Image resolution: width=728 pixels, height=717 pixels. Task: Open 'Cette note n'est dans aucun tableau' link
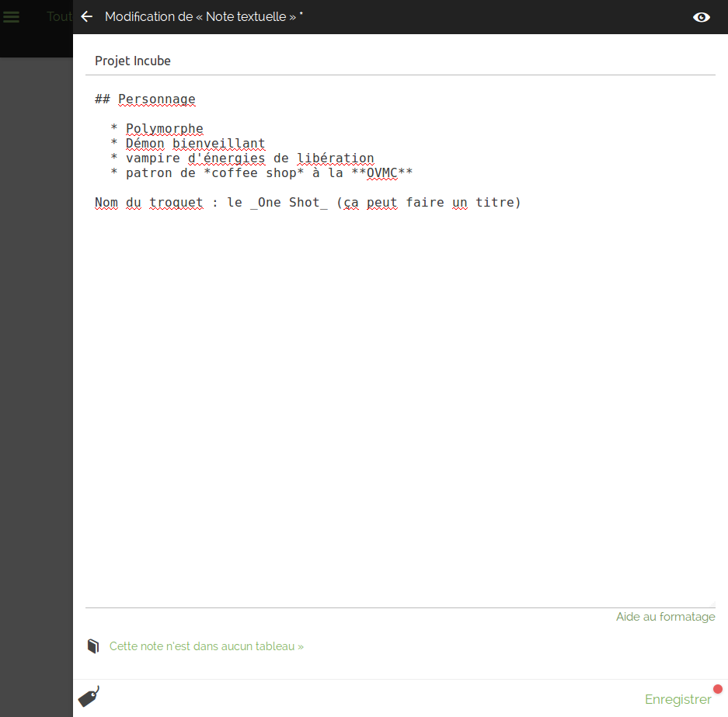coord(206,646)
